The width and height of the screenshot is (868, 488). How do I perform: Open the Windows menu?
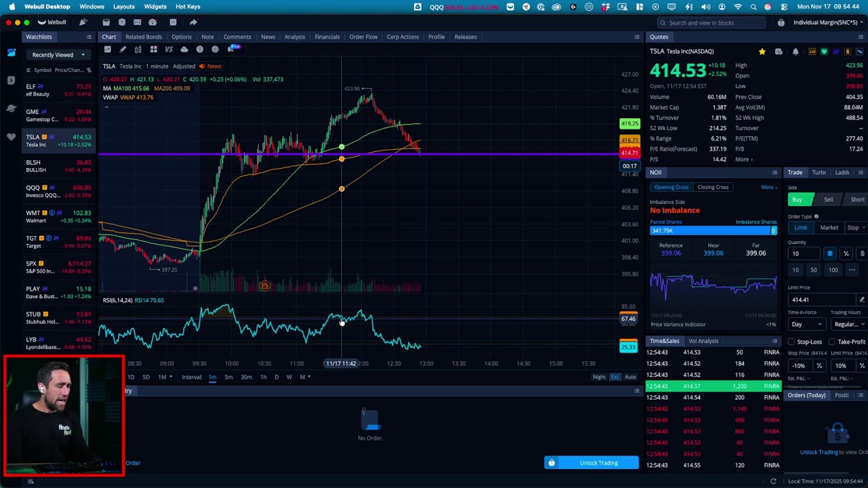(x=92, y=7)
